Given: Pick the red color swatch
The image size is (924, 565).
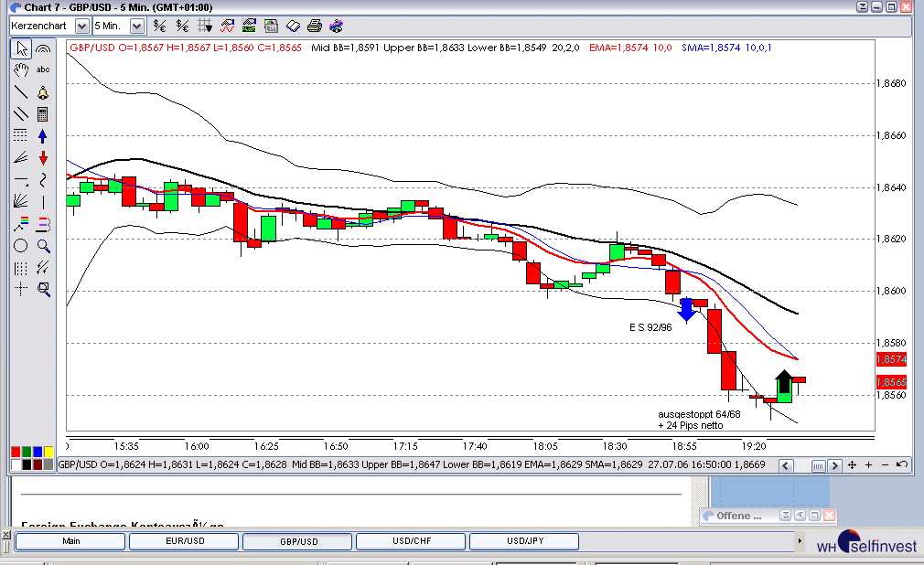Looking at the screenshot, I should pyautogui.click(x=16, y=452).
